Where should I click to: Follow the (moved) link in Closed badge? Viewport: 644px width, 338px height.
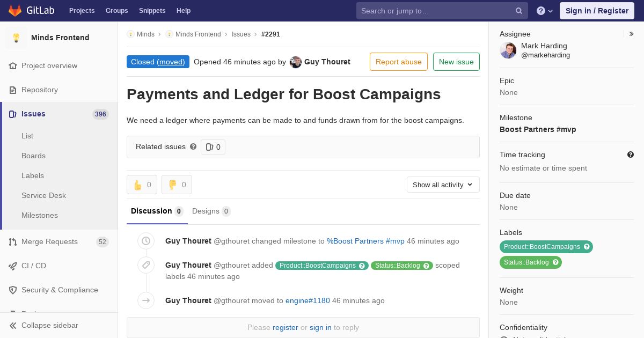(x=171, y=62)
